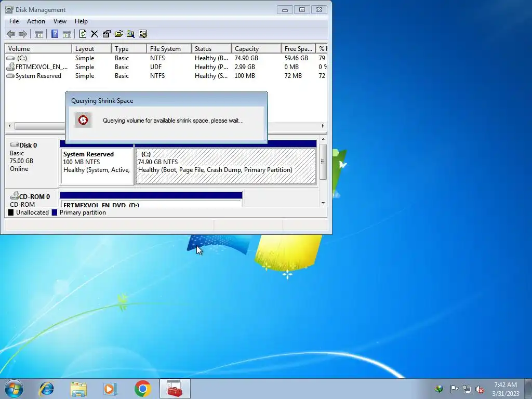Screen dimensions: 532x399
Task: Open Windows Media Player from taskbar
Action: 110,389
